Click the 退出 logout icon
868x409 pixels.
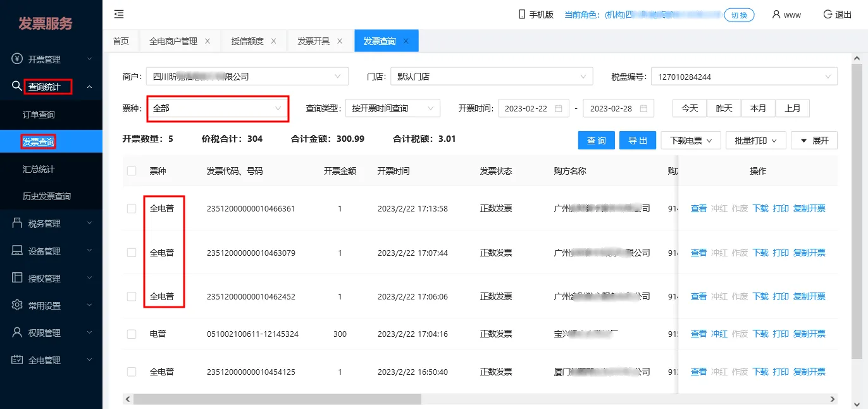828,15
